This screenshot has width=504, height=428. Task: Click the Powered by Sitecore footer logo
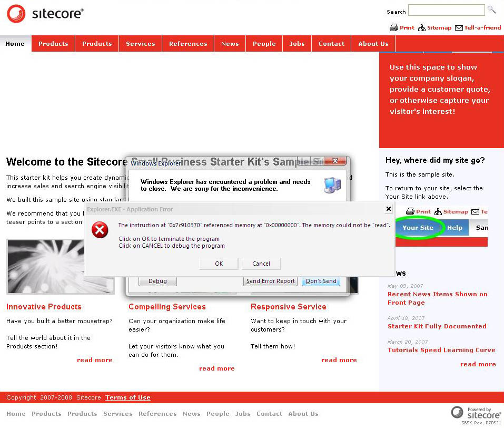(476, 413)
